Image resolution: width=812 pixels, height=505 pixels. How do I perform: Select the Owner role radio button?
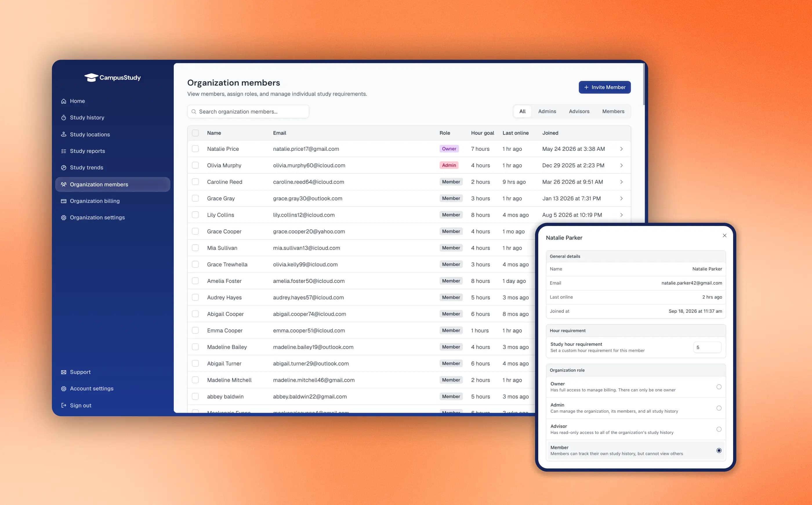pos(719,387)
